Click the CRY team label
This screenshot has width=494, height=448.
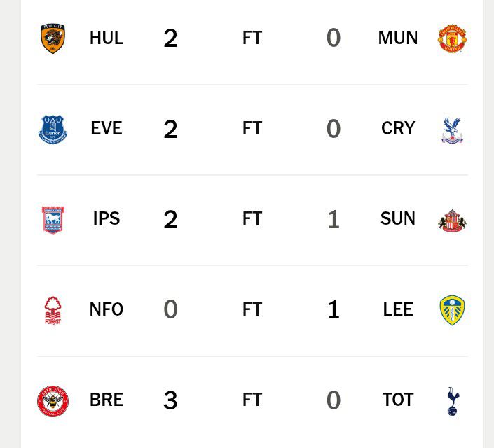[x=398, y=128]
